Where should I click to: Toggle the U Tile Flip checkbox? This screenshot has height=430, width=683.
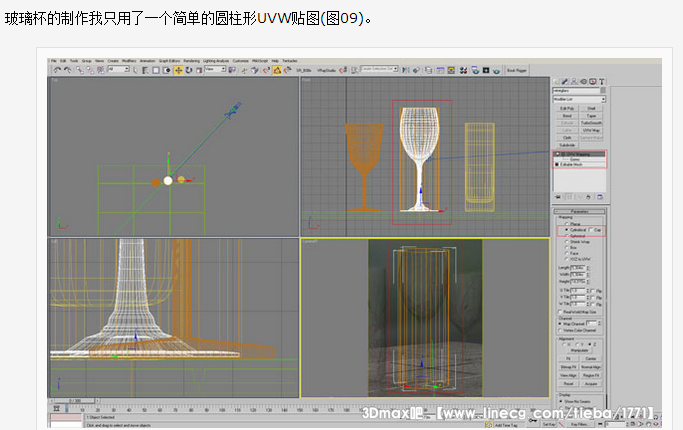593,291
